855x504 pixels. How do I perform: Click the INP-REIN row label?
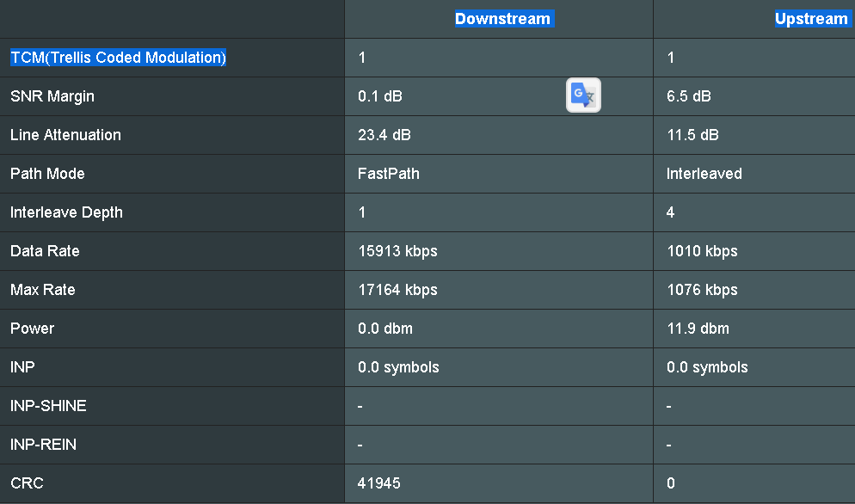click(43, 445)
